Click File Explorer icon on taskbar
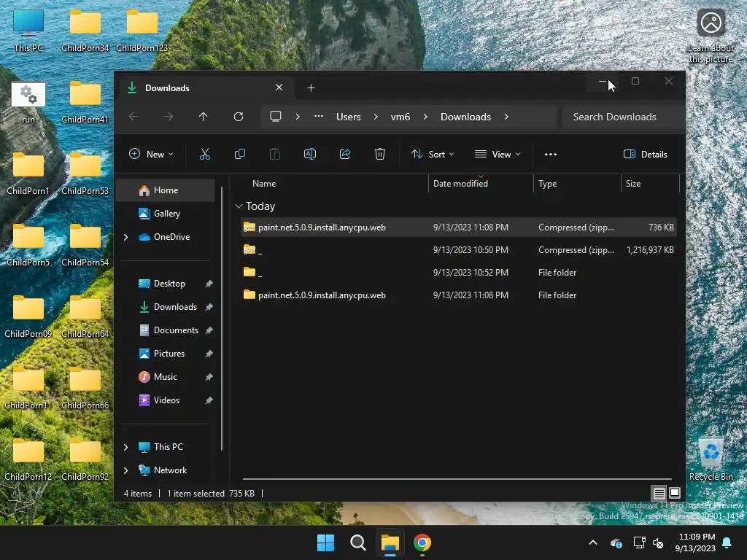The width and height of the screenshot is (747, 560). [390, 542]
